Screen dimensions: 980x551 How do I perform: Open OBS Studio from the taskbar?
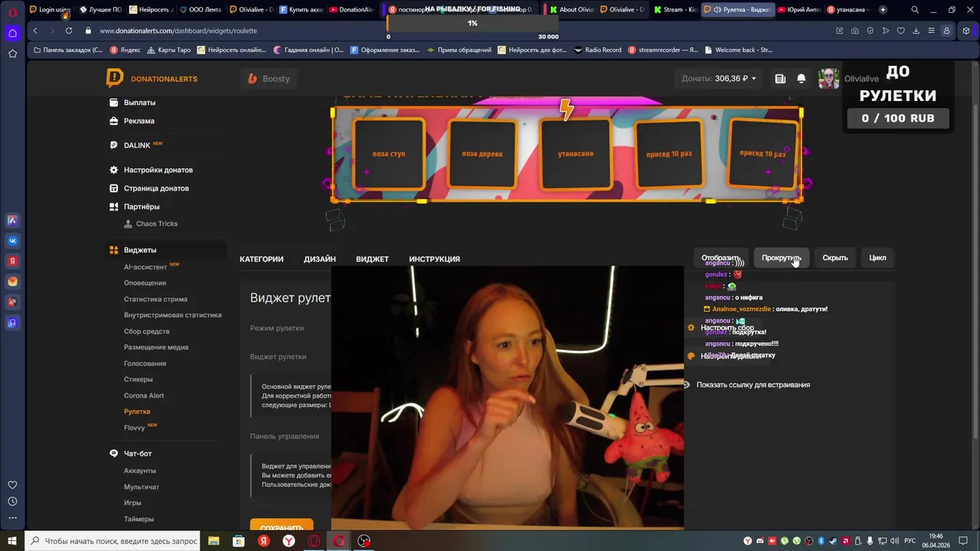click(364, 541)
